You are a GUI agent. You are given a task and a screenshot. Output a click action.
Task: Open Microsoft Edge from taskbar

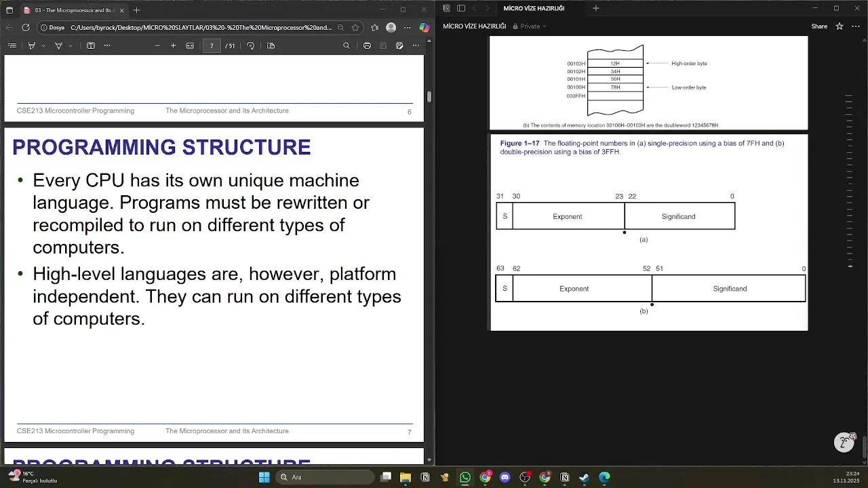pyautogui.click(x=604, y=477)
